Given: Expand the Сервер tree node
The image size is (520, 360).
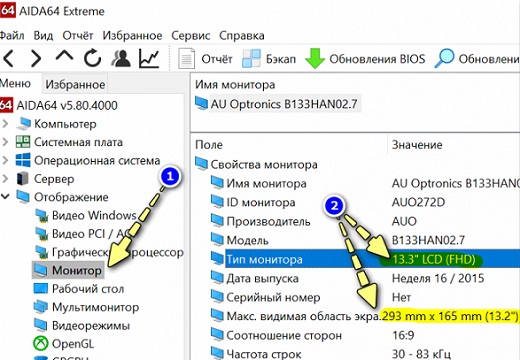Looking at the screenshot, I should (x=5, y=179).
